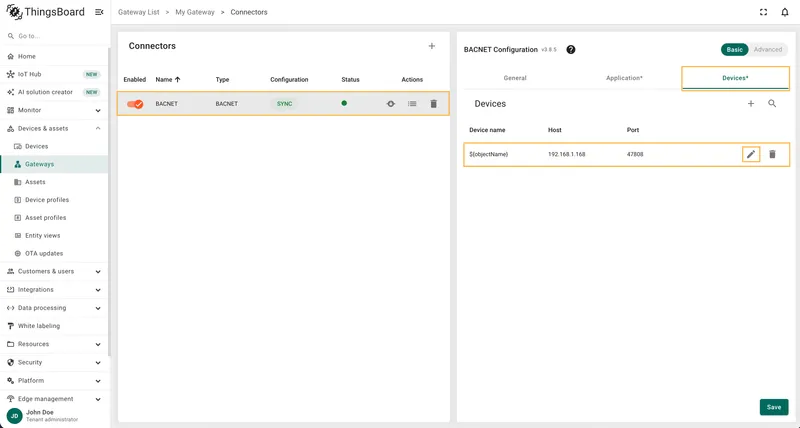Expand the Platform menu

point(54,381)
